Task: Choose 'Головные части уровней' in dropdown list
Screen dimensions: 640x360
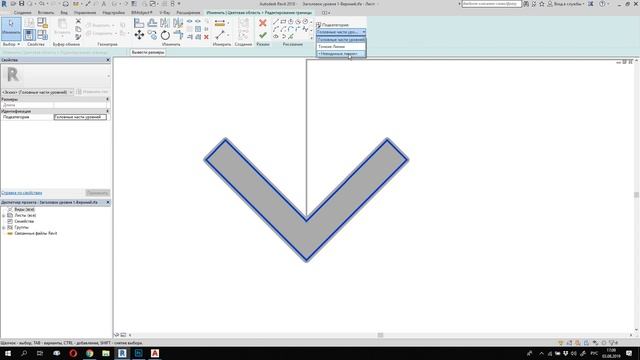Action: tap(341, 40)
